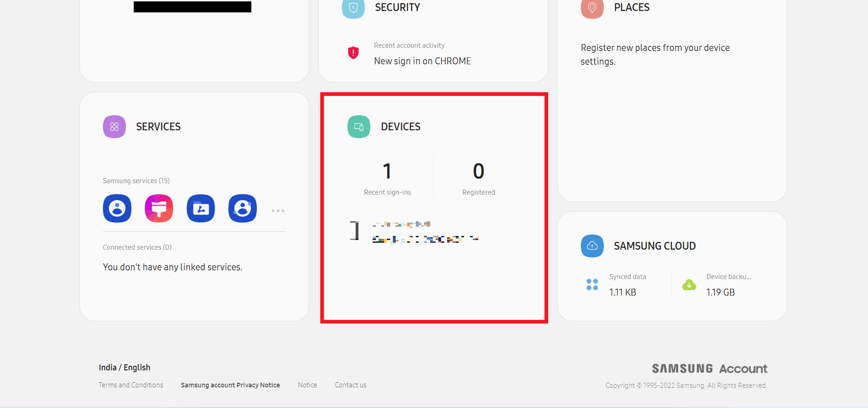Click the Device backup label
Image resolution: width=868 pixels, height=408 pixels.
(729, 277)
